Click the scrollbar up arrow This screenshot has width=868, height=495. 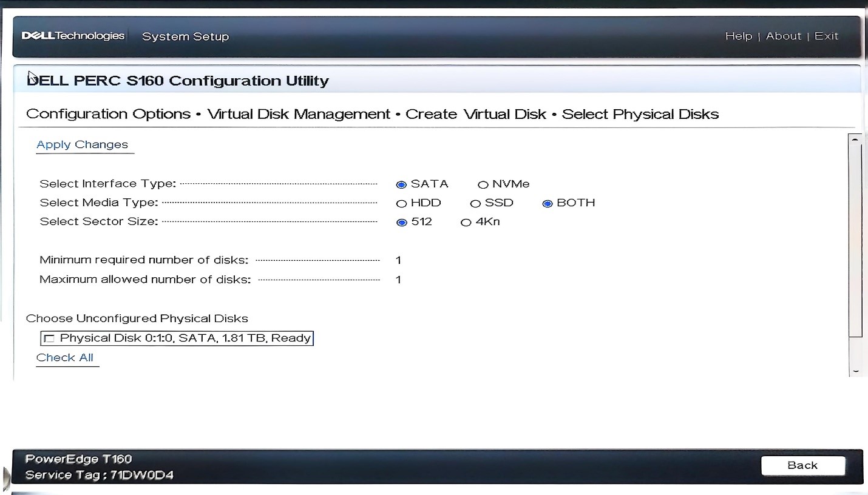tap(855, 140)
